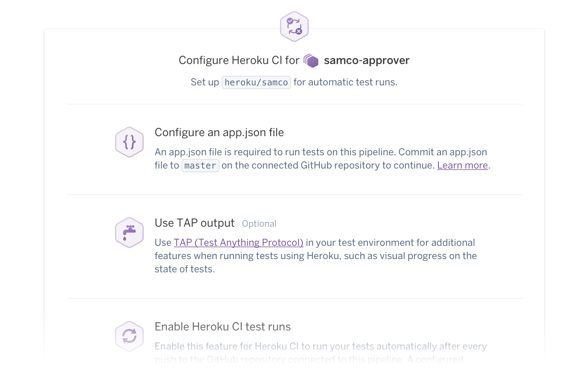Click the app.json requirement description paragraph

[x=294, y=152]
